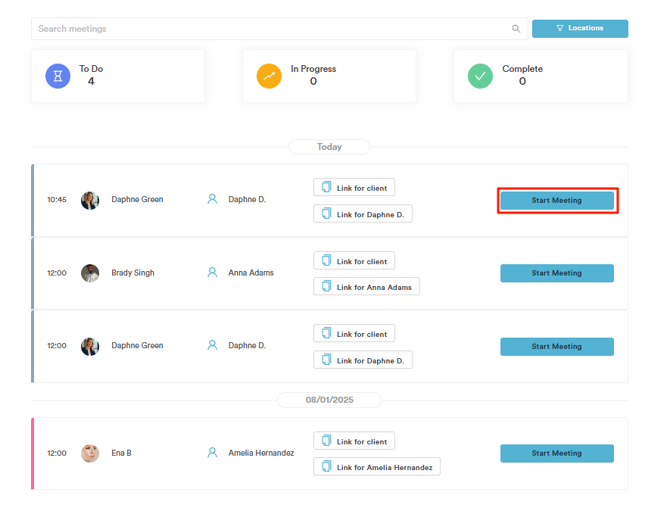Copy Link for client in Ena B row
This screenshot has height=511, width=670.
tap(354, 441)
